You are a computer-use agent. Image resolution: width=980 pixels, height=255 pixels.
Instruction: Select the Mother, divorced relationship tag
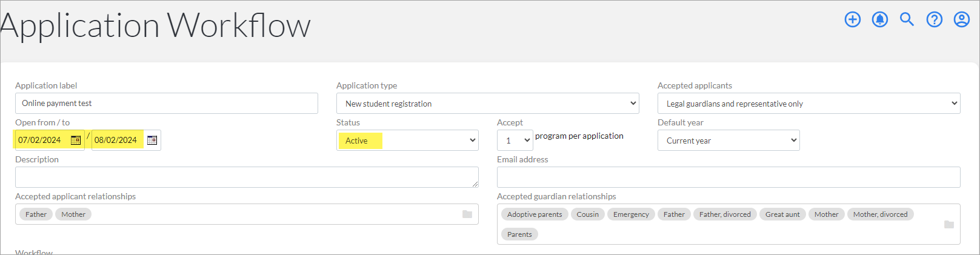[x=881, y=214]
